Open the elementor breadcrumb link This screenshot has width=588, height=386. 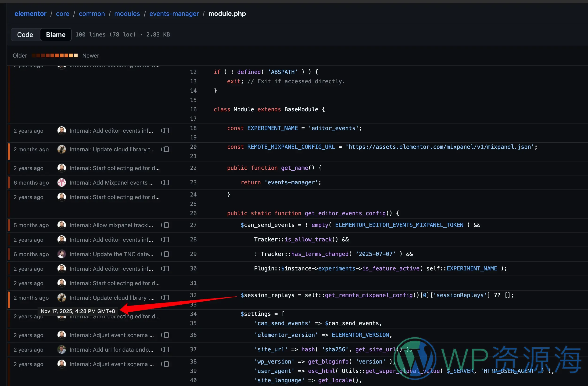(30, 14)
